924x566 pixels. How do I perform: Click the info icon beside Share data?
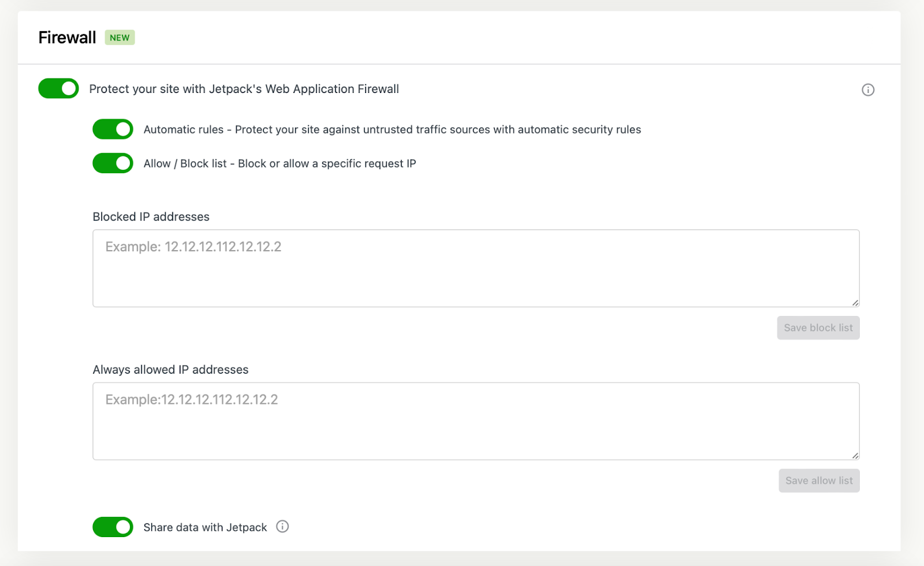[x=282, y=527]
